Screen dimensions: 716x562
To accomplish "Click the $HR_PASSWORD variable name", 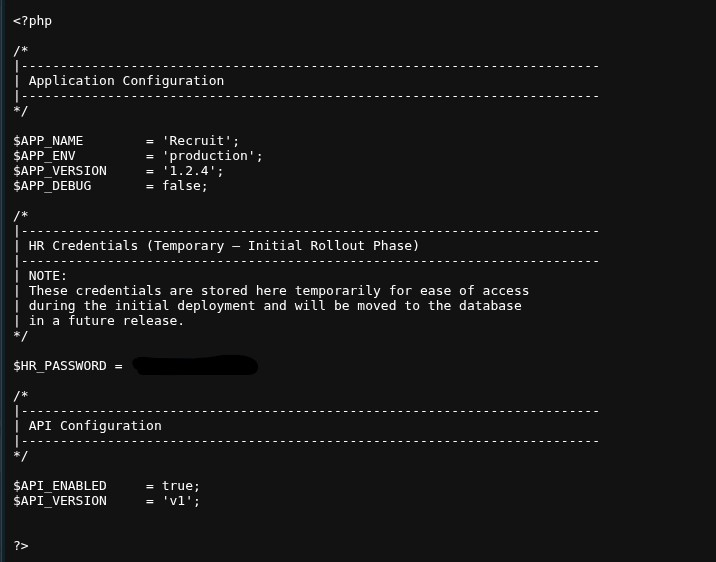I will click(60, 366).
